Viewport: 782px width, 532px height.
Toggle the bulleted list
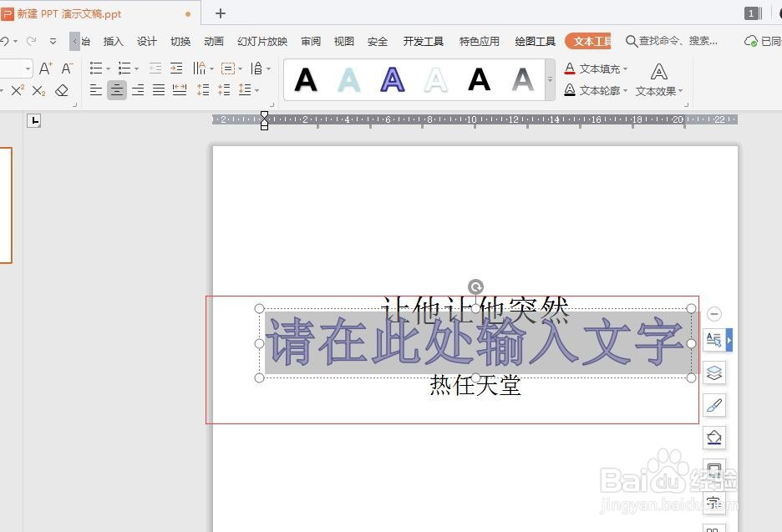[x=97, y=68]
